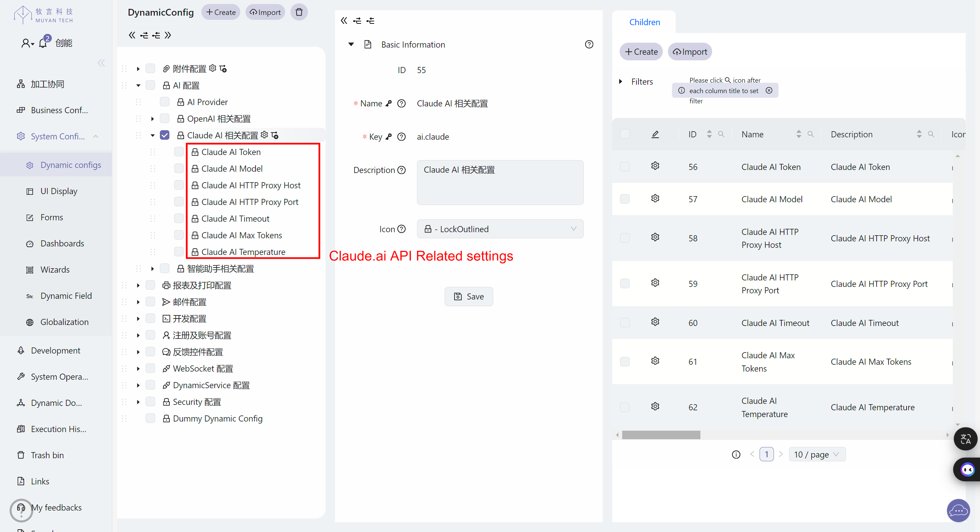Click the Save button

click(469, 297)
